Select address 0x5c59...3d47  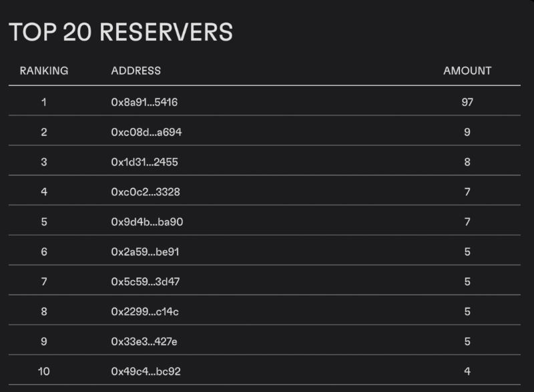click(x=146, y=281)
